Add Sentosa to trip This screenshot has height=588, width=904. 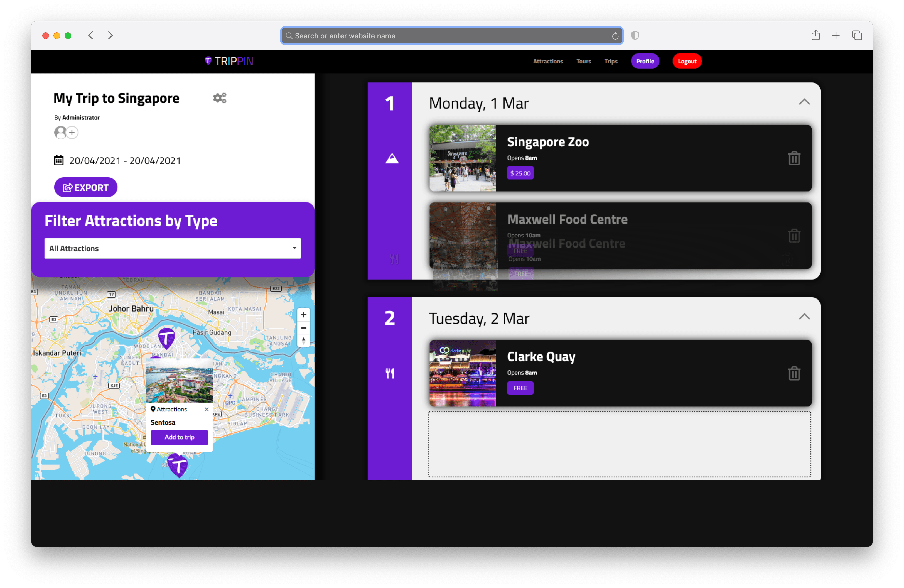click(x=179, y=437)
